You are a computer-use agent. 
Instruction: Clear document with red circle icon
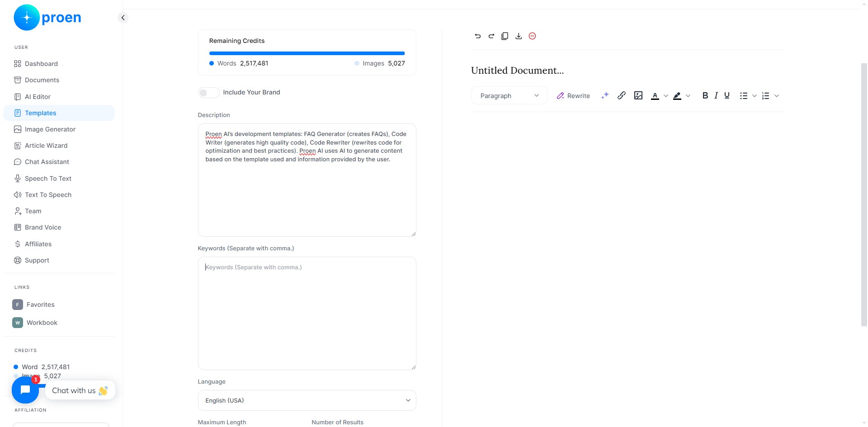tap(532, 36)
